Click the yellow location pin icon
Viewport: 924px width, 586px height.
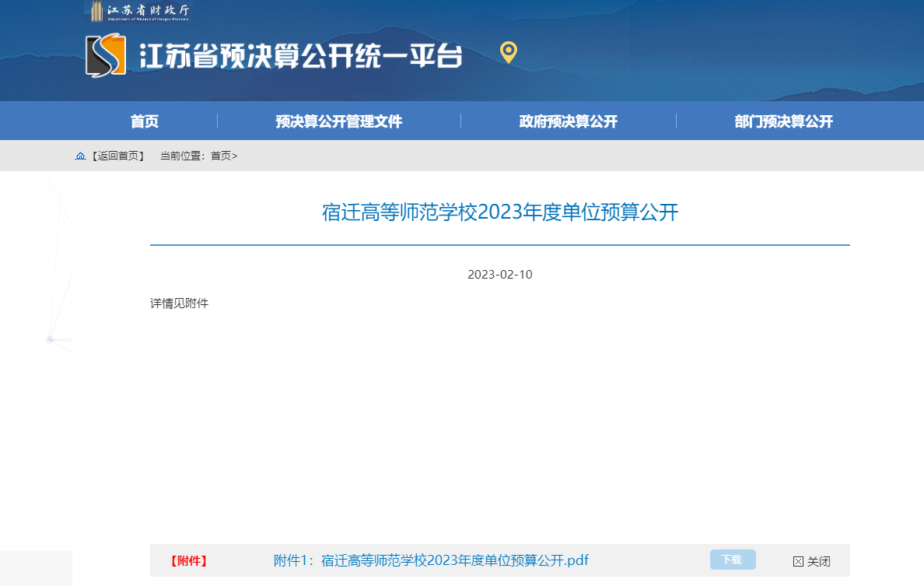(x=508, y=52)
